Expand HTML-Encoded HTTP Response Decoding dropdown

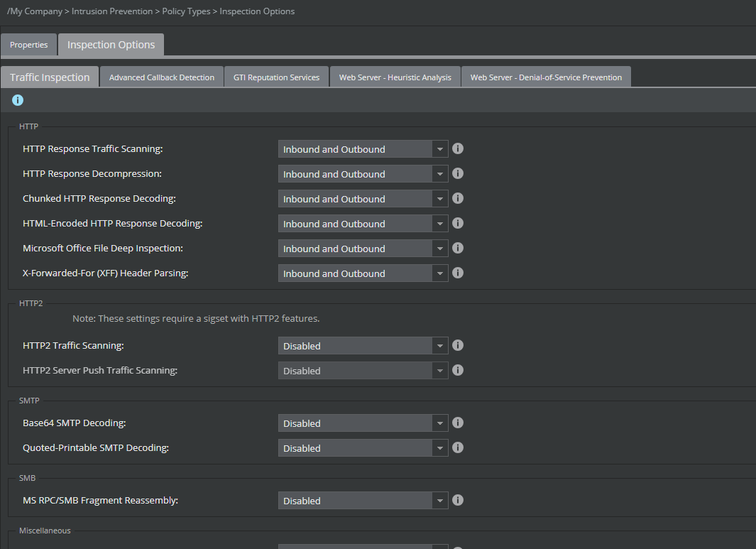point(363,223)
